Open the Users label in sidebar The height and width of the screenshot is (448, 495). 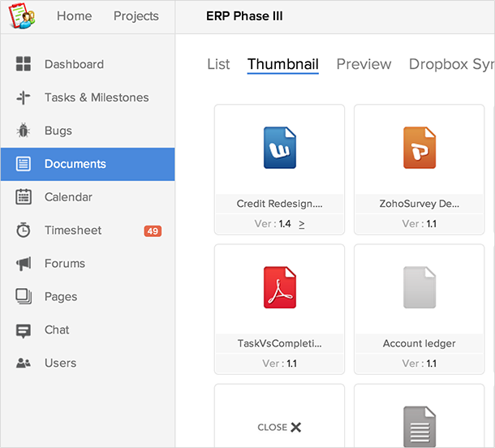61,363
